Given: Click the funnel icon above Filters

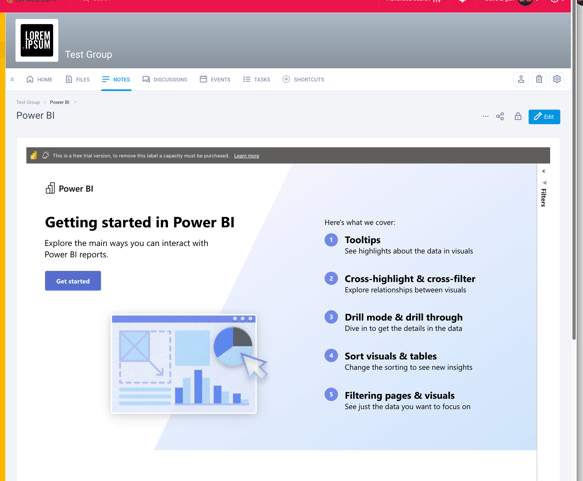Looking at the screenshot, I should [x=544, y=183].
